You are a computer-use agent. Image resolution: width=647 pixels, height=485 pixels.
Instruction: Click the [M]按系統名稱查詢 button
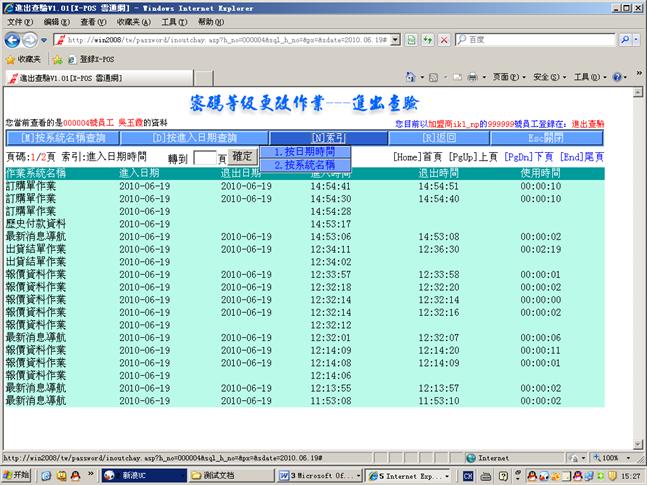point(62,137)
